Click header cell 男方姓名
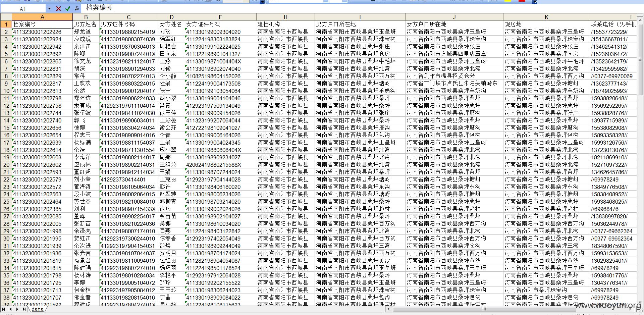The width and height of the screenshot is (644, 315). 86,24
